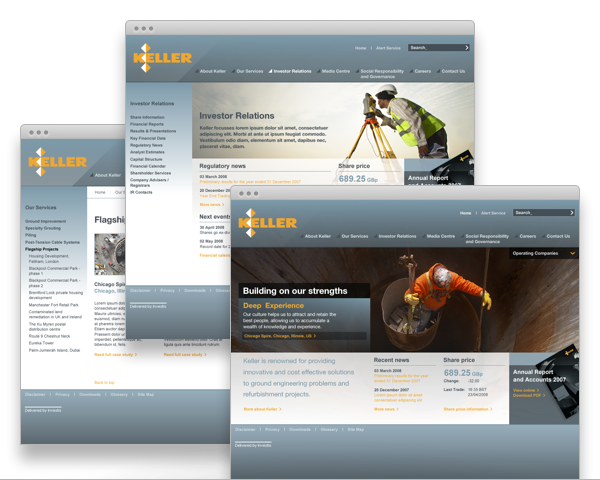Open Careers in Investor Relations window nav

[423, 71]
